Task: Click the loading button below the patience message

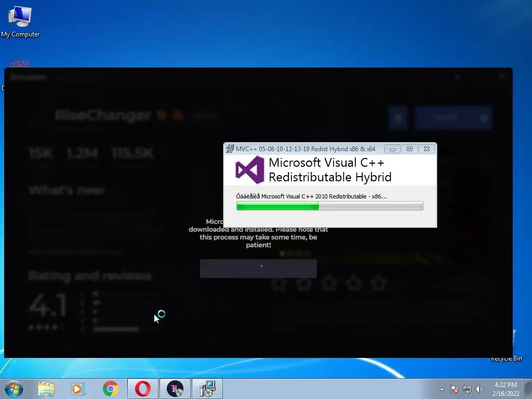Action: (x=258, y=269)
